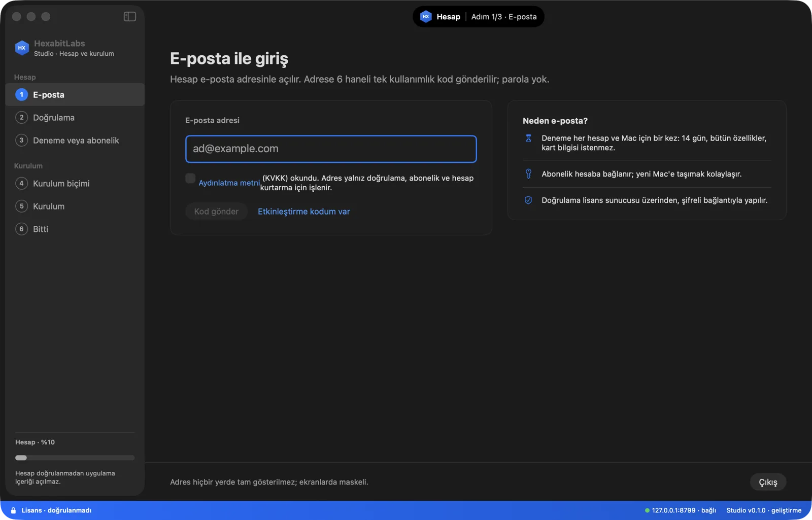Viewport: 812px width, 520px height.
Task: Open the Aydınlatma metni link
Action: coord(229,183)
